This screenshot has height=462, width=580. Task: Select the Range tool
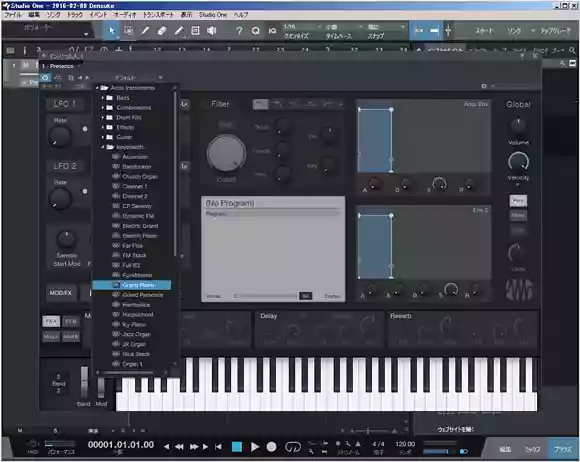128,31
